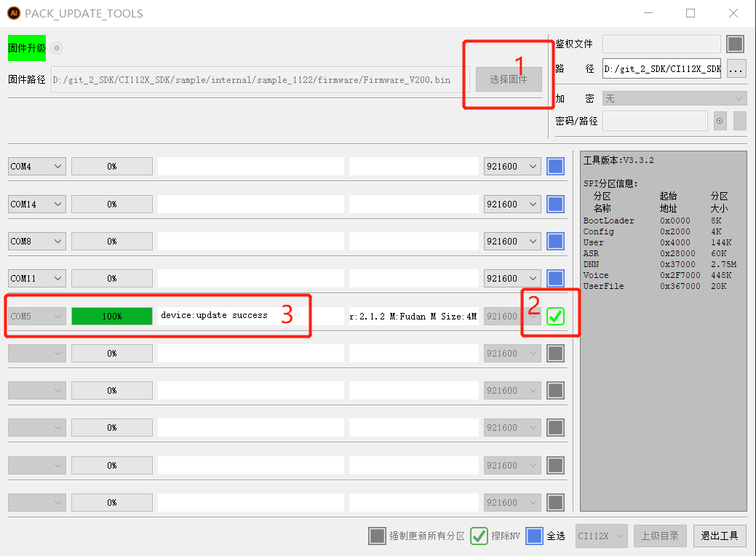The image size is (756, 556).
Task: Enable the 强制更新所有分区 checkbox
Action: pos(377,536)
